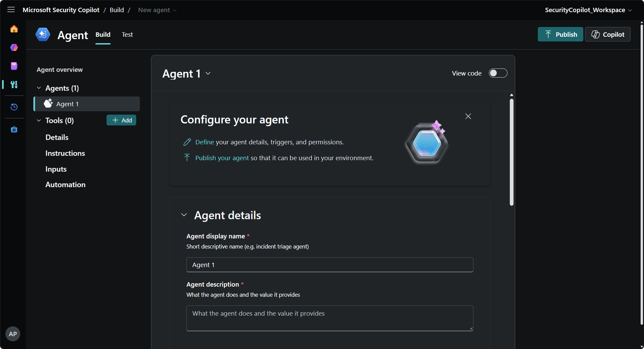Image resolution: width=644 pixels, height=349 pixels.
Task: Click the Publish button
Action: tap(560, 34)
